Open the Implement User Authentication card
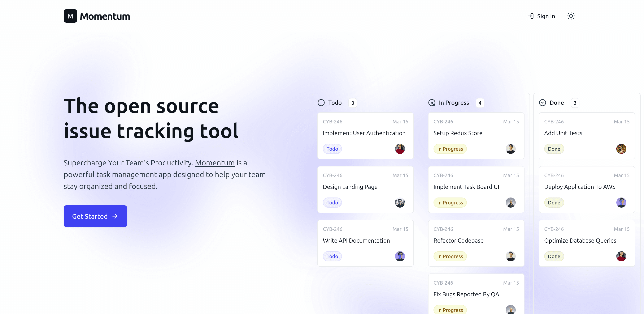The width and height of the screenshot is (644, 314). 366,136
